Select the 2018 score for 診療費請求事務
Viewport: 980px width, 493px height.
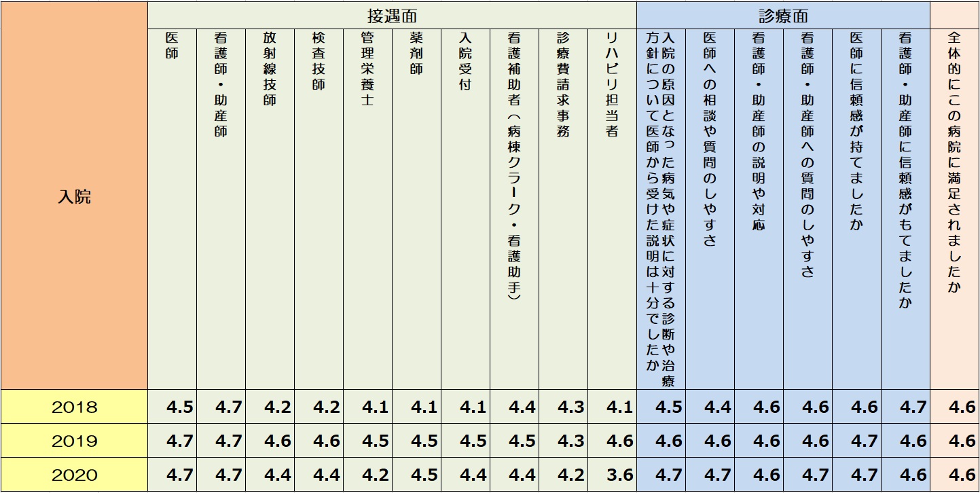pyautogui.click(x=564, y=407)
